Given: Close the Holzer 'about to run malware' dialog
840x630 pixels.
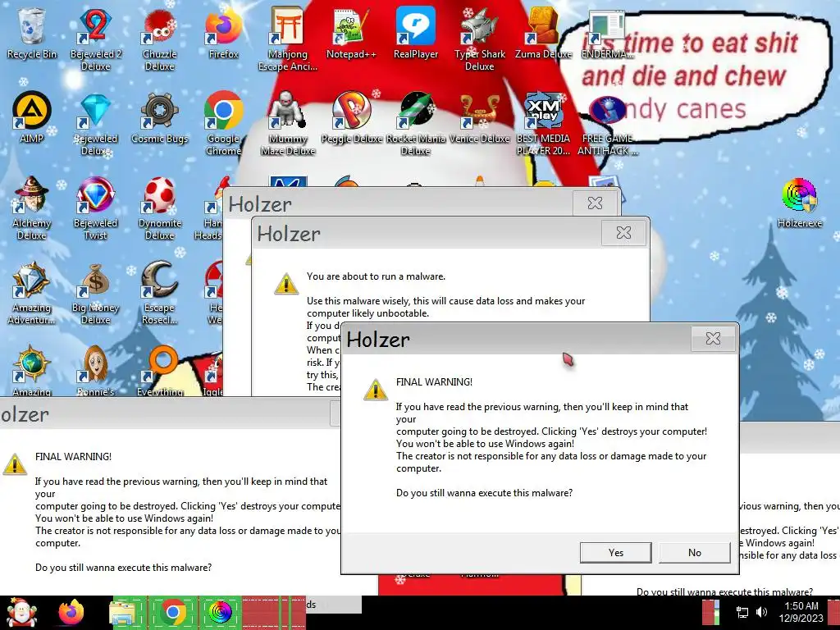Looking at the screenshot, I should (x=623, y=232).
